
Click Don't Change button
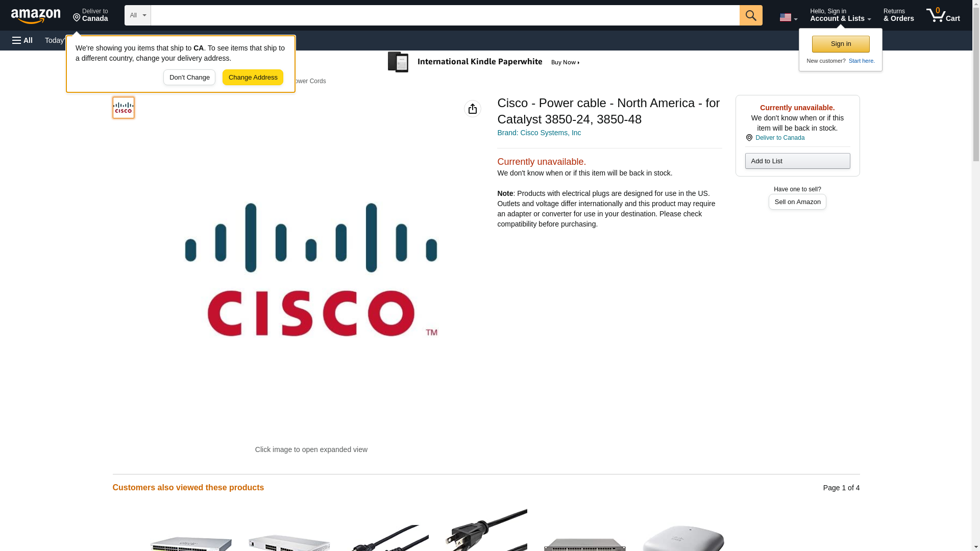pyautogui.click(x=189, y=78)
